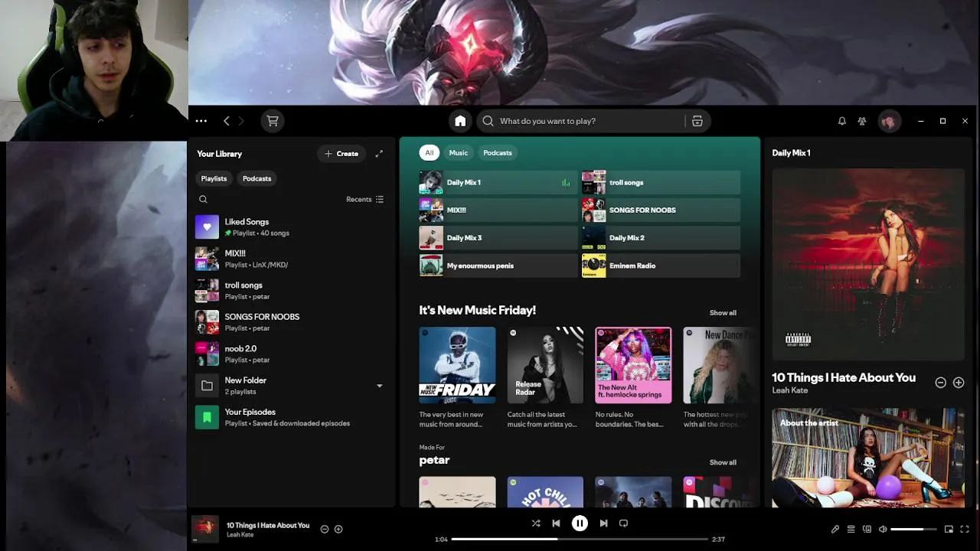Seek in the song progress bar

[x=580, y=540]
